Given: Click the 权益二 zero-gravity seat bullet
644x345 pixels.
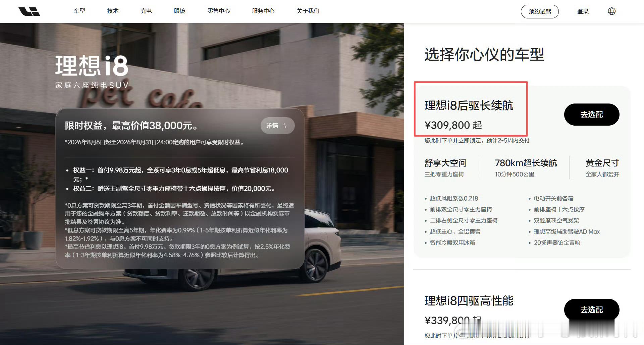Looking at the screenshot, I should pyautogui.click(x=174, y=189).
